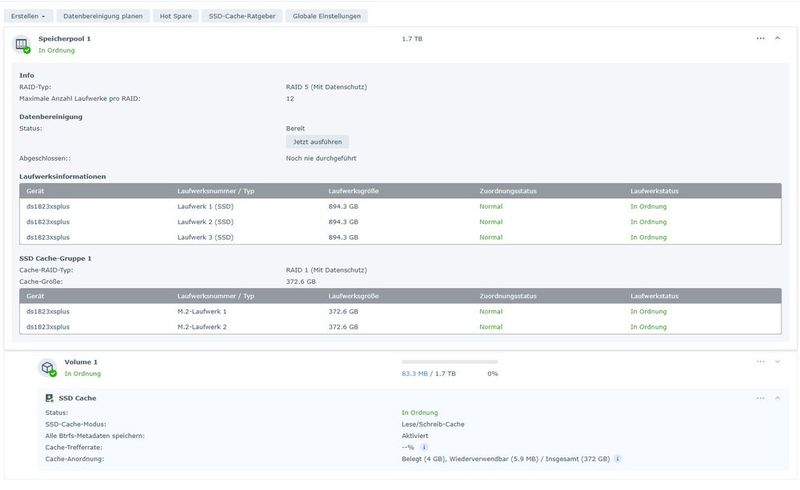Click the Cache-Größe 372.6 GB value

301,282
